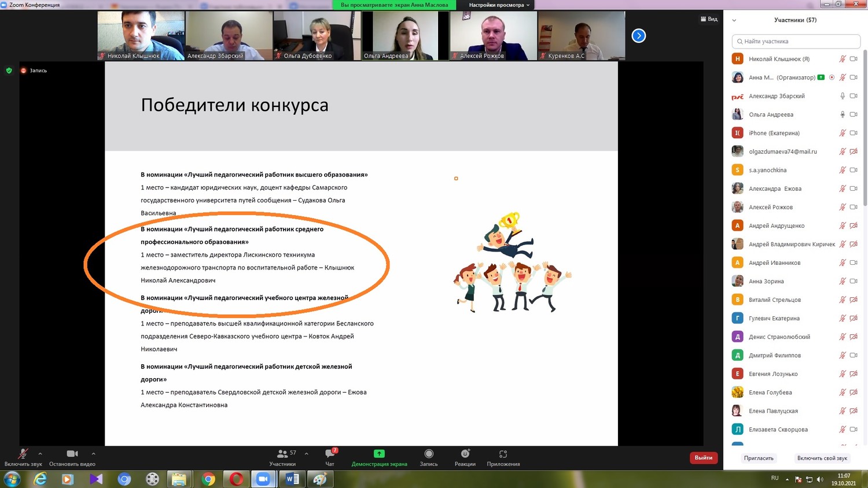This screenshot has height=488, width=868.
Task: Show next video thumbnails with blue arrow
Action: 638,36
